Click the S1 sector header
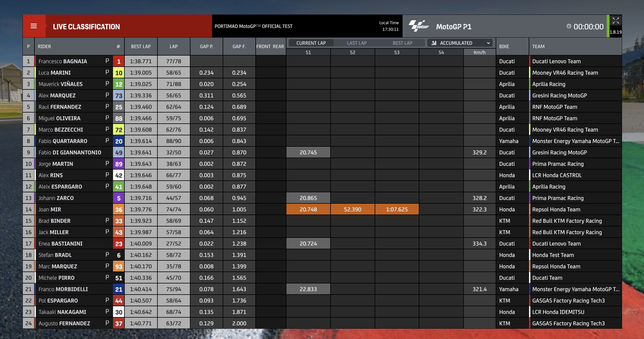The image size is (644, 339). [x=308, y=52]
